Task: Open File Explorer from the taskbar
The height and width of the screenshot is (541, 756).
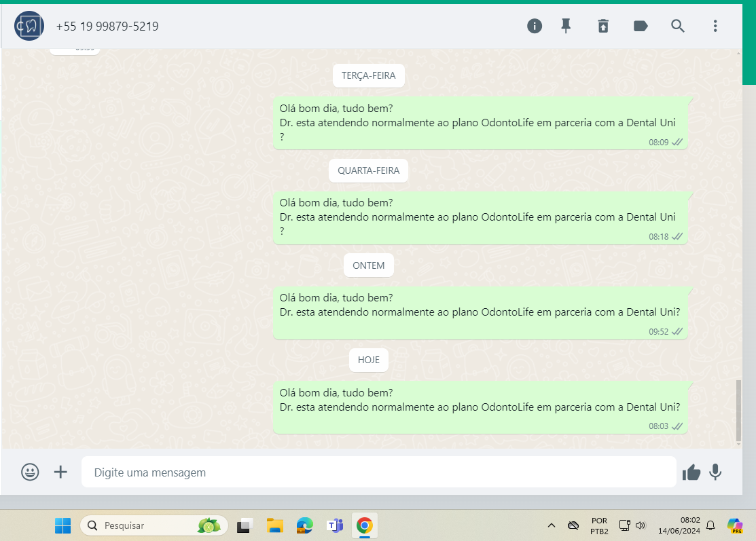Action: pos(275,525)
